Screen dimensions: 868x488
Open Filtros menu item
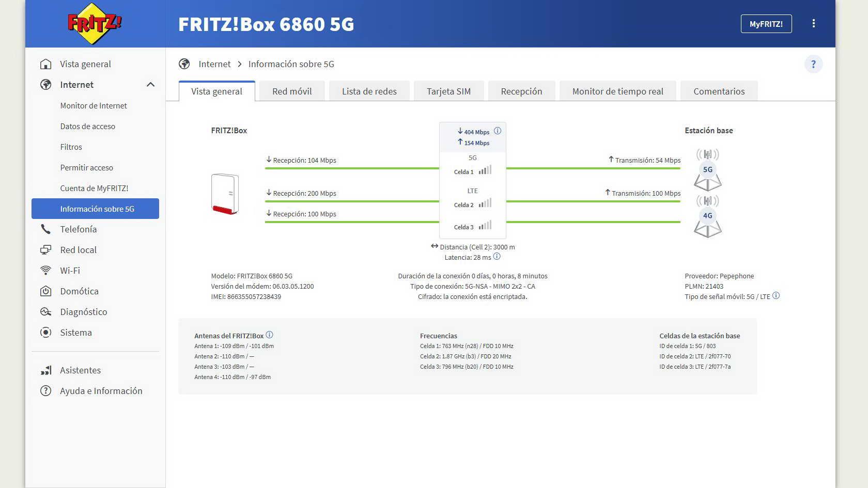96,147
